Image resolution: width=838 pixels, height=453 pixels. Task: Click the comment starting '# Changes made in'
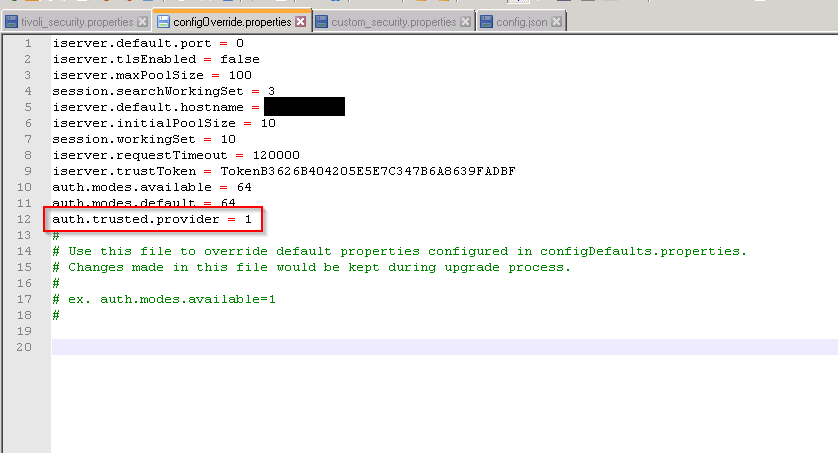pyautogui.click(x=312, y=268)
